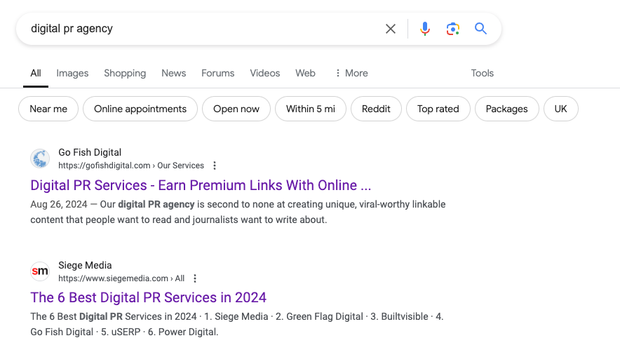
Task: Apply the 'Within 5 mi' filter chip
Action: (311, 109)
